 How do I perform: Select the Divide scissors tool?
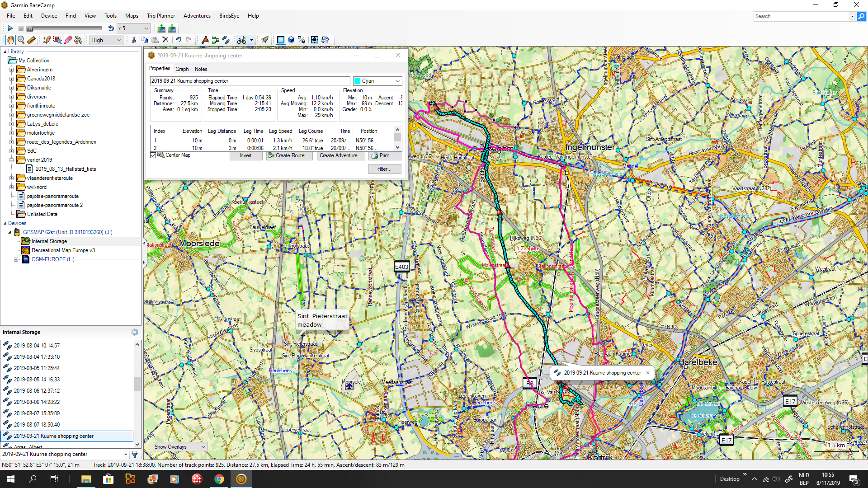point(78,40)
